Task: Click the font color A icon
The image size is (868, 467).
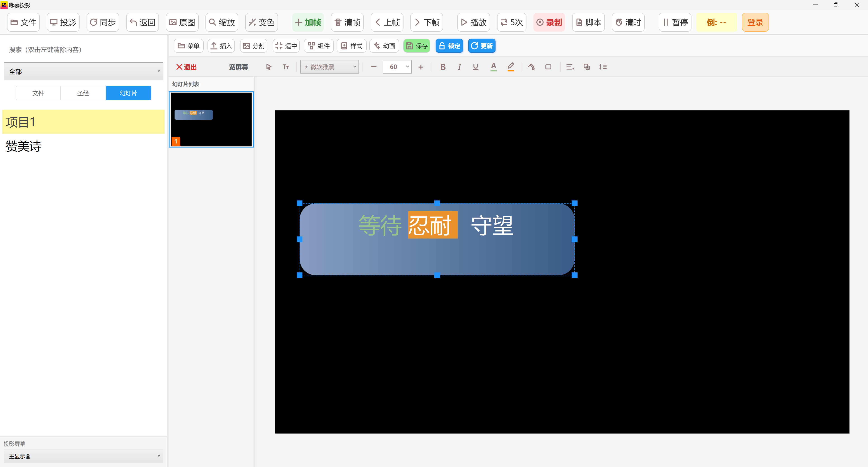Action: [x=493, y=67]
